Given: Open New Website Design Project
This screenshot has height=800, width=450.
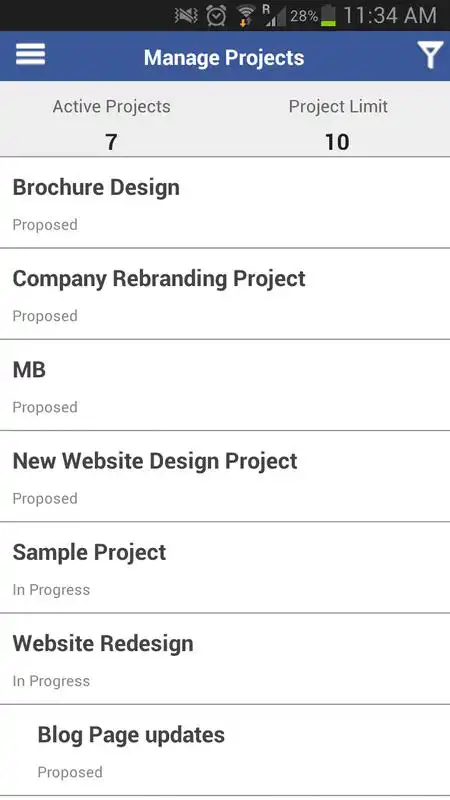Looking at the screenshot, I should [x=225, y=477].
